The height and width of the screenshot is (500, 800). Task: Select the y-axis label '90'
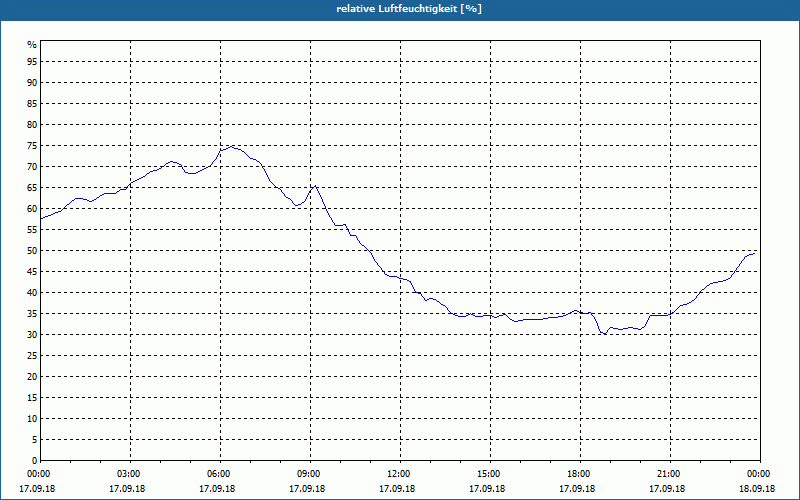point(32,82)
